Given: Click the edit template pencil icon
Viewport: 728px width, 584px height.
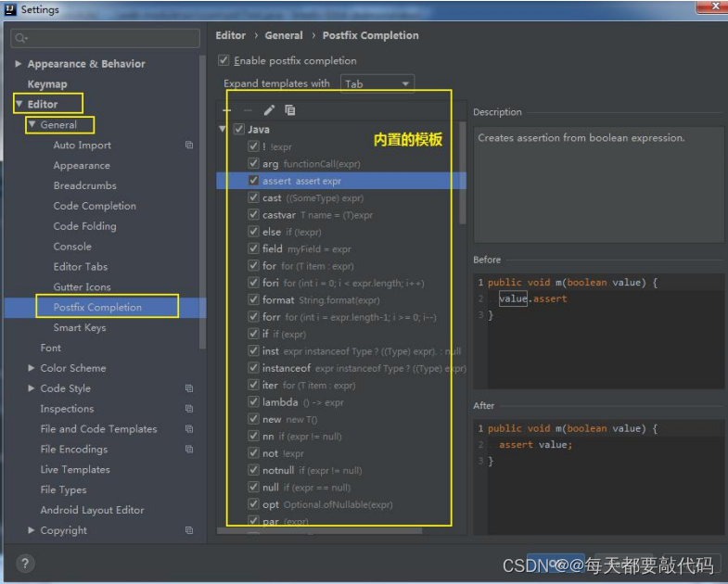Looking at the screenshot, I should 269,110.
